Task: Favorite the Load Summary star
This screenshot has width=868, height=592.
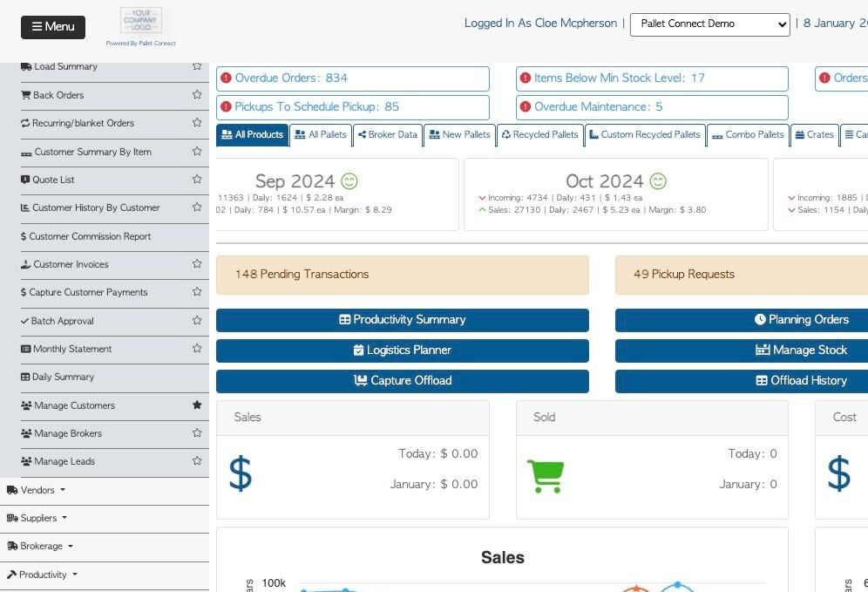Action: pos(197,66)
